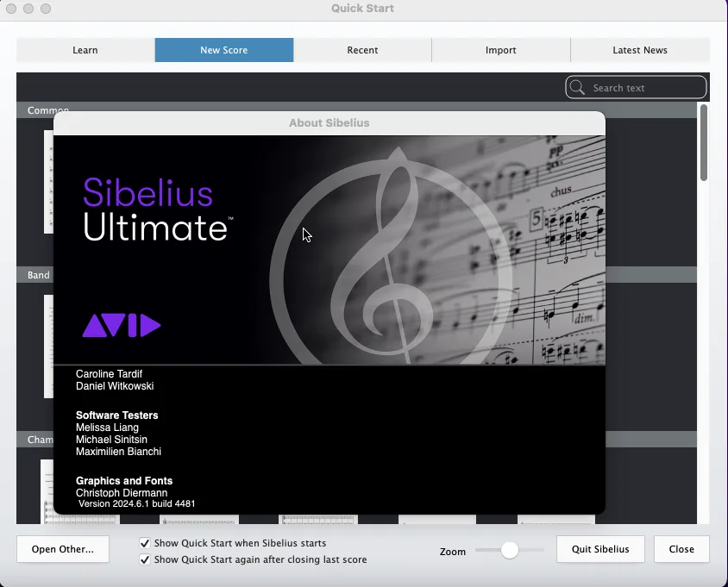This screenshot has height=587, width=728.
Task: Click the Quit Sibelius button
Action: click(x=600, y=549)
